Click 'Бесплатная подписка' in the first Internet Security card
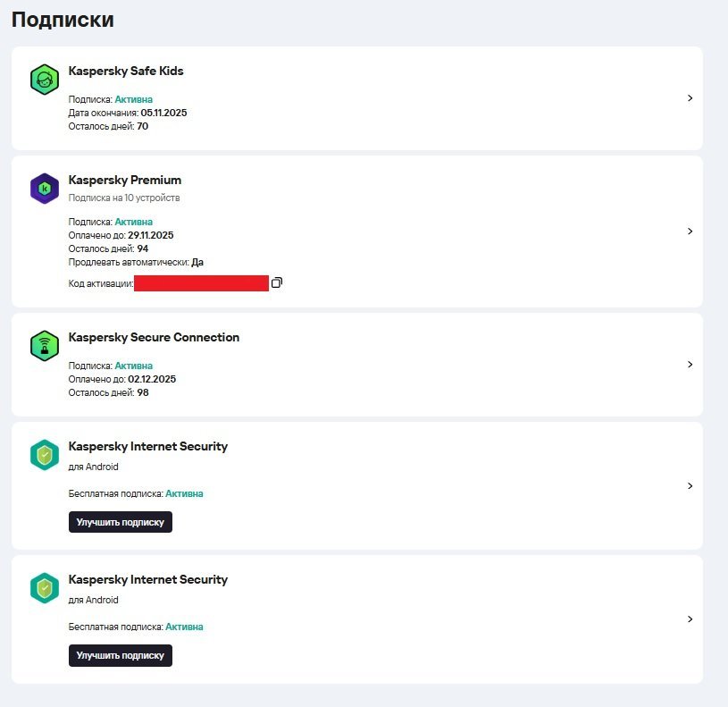728x707 pixels. [x=115, y=493]
